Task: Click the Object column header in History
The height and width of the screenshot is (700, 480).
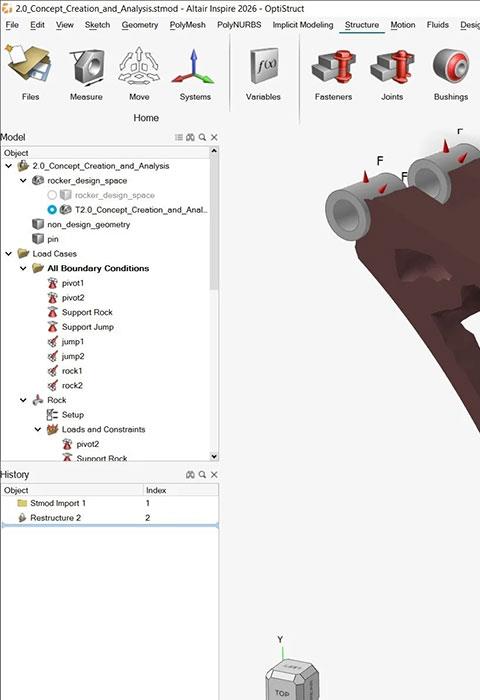Action: click(x=72, y=490)
